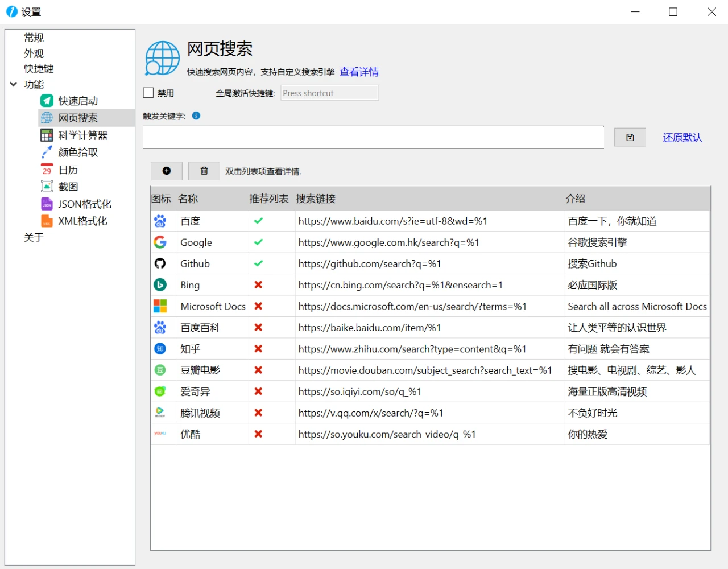This screenshot has height=569, width=728.
Task: Click the Microsoft Docs four-color icon
Action: (160, 306)
